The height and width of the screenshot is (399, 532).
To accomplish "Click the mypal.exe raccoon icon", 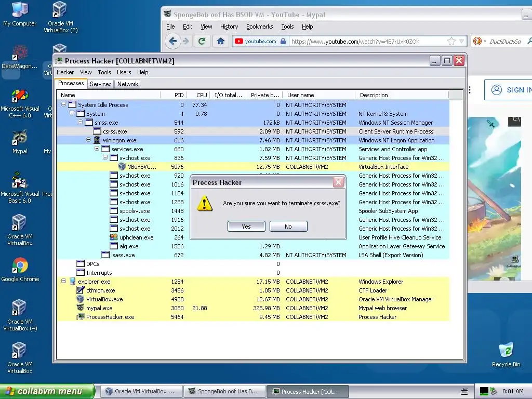I will point(81,308).
